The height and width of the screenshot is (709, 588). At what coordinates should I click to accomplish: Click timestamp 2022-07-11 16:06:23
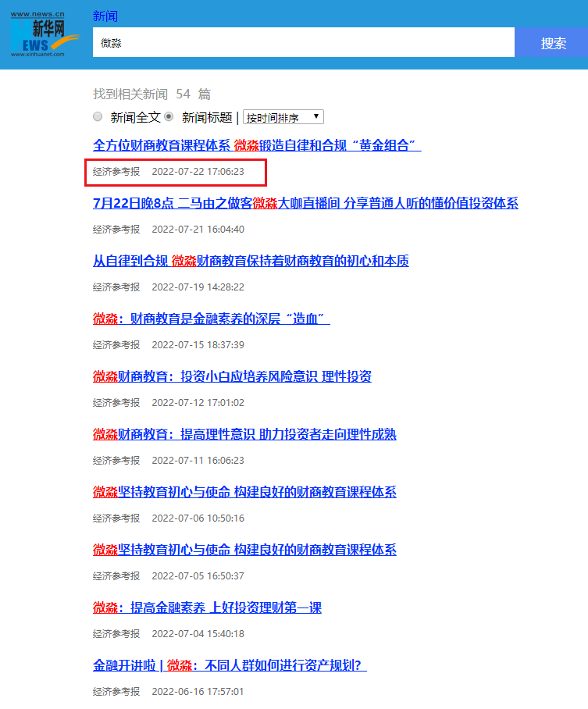click(198, 461)
